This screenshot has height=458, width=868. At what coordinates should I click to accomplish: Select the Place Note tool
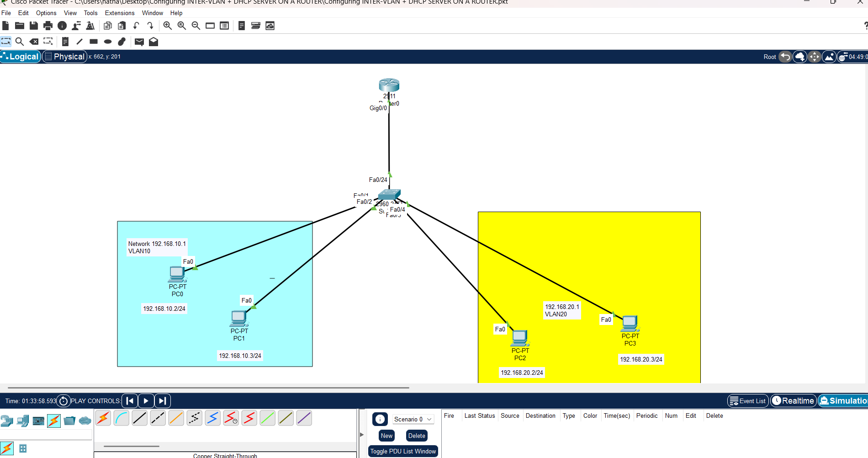click(x=65, y=42)
